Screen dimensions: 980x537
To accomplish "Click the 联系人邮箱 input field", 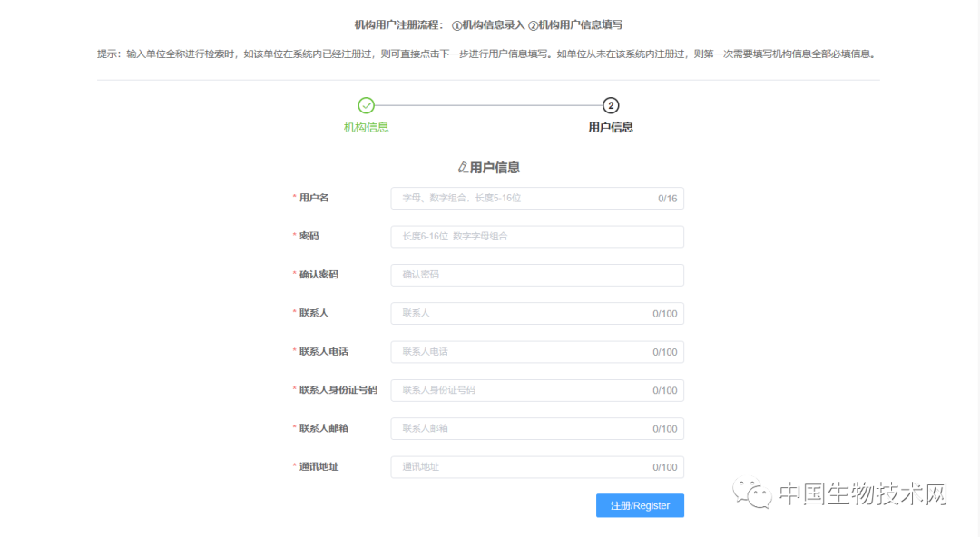I will coord(522,428).
